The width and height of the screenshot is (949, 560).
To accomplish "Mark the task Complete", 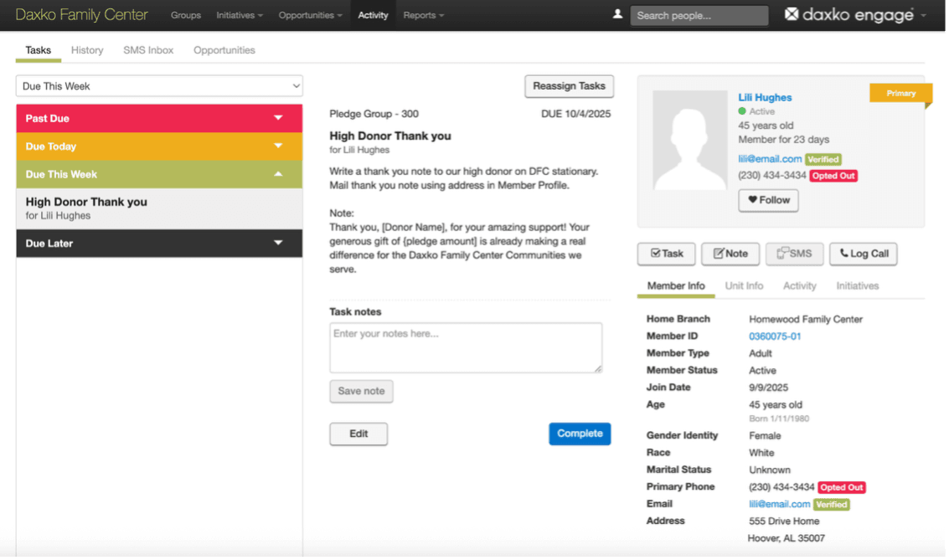I will [580, 434].
